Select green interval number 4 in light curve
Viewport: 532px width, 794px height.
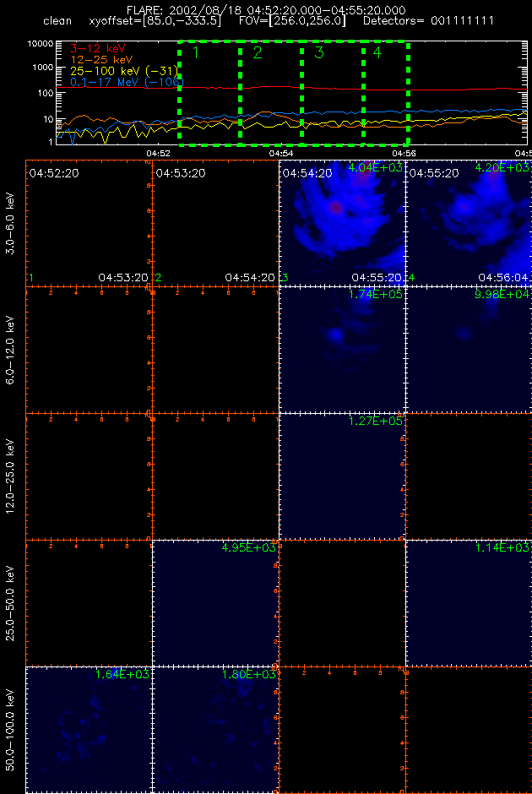coord(377,52)
